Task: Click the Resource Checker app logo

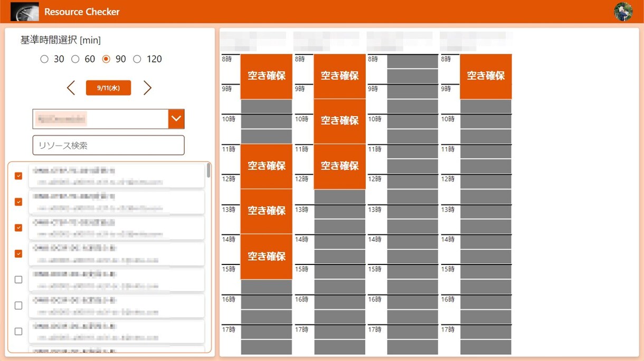Action: (x=24, y=12)
